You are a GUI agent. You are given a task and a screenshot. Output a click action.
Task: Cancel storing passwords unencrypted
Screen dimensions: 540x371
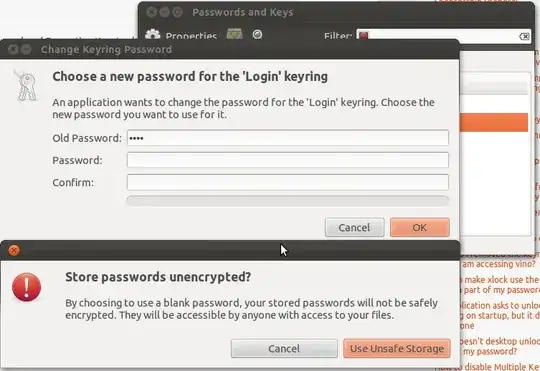pos(284,349)
